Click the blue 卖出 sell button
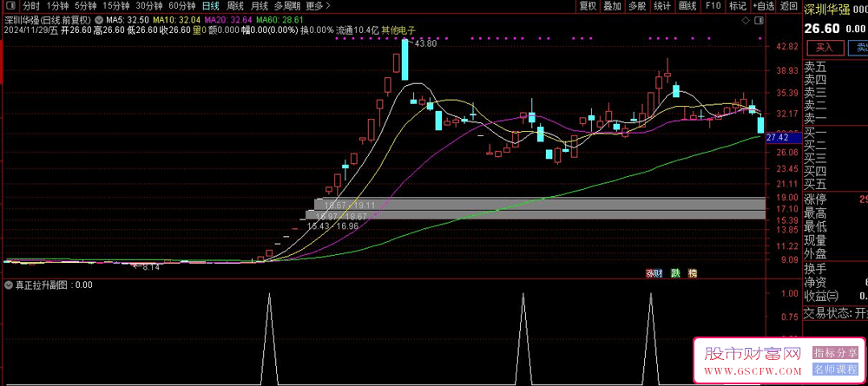Viewport: 868px width, 386px height. 858,48
